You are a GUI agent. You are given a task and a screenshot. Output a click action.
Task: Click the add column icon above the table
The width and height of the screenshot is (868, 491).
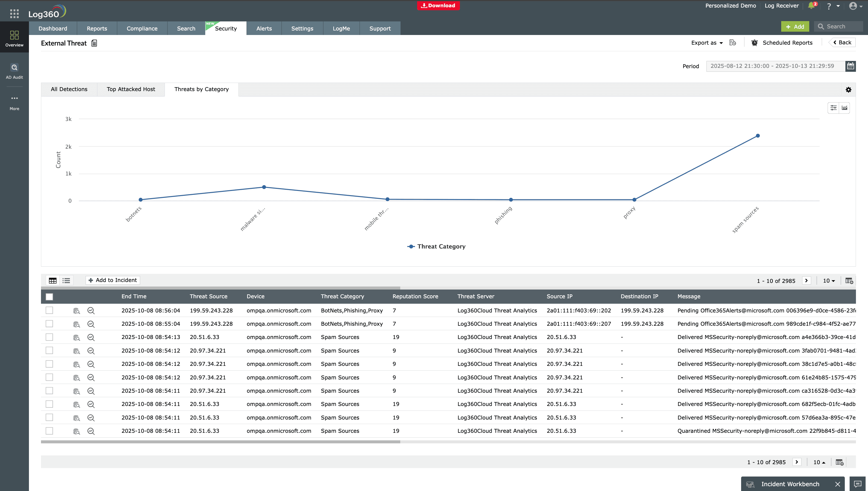tap(849, 280)
